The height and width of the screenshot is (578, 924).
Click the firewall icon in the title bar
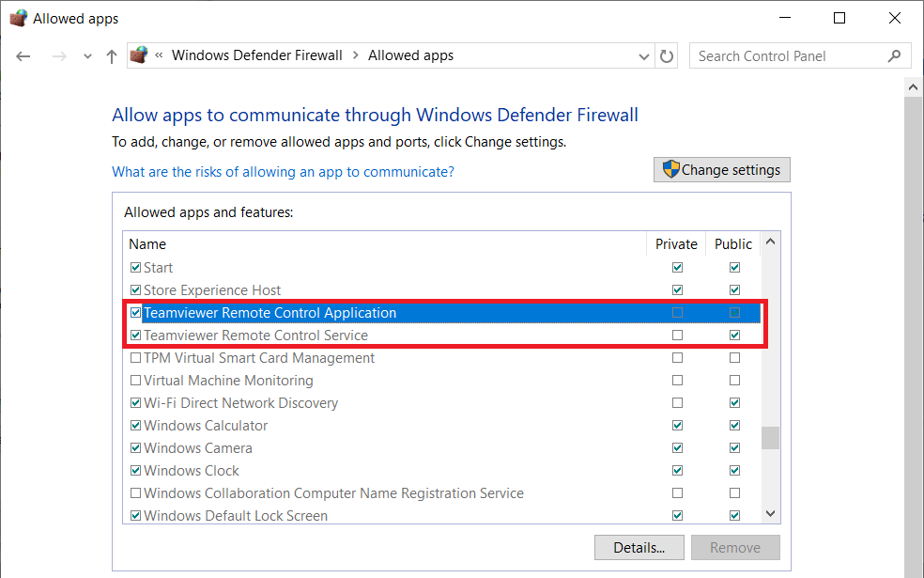tap(18, 17)
